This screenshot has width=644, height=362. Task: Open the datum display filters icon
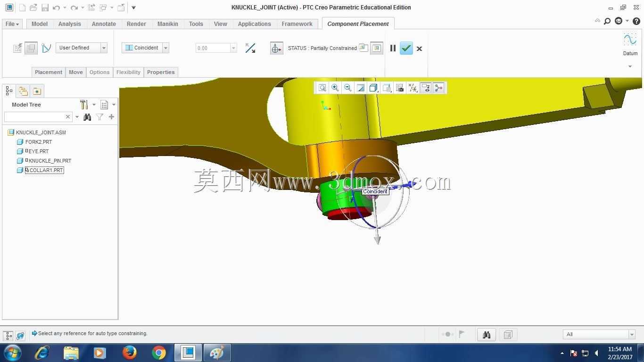tap(413, 88)
